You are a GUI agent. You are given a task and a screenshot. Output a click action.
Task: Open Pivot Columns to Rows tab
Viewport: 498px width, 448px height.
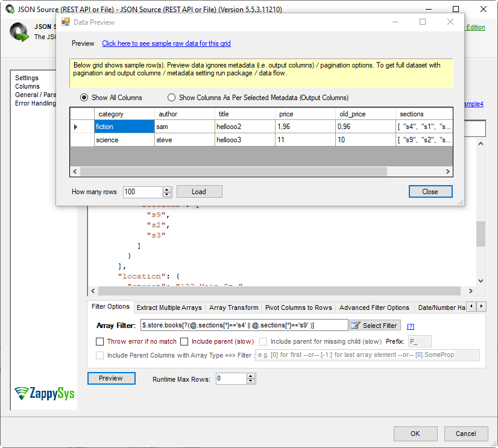[x=298, y=308]
